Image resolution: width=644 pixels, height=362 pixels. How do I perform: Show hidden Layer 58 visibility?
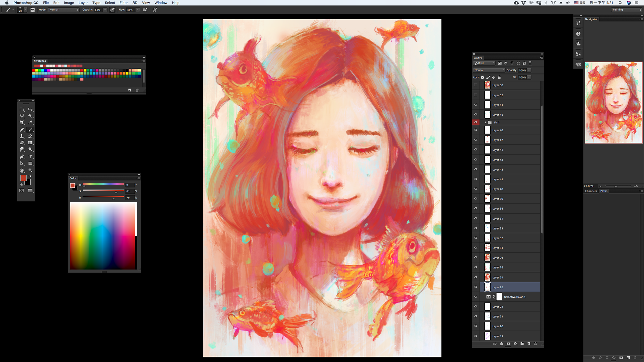(476, 85)
